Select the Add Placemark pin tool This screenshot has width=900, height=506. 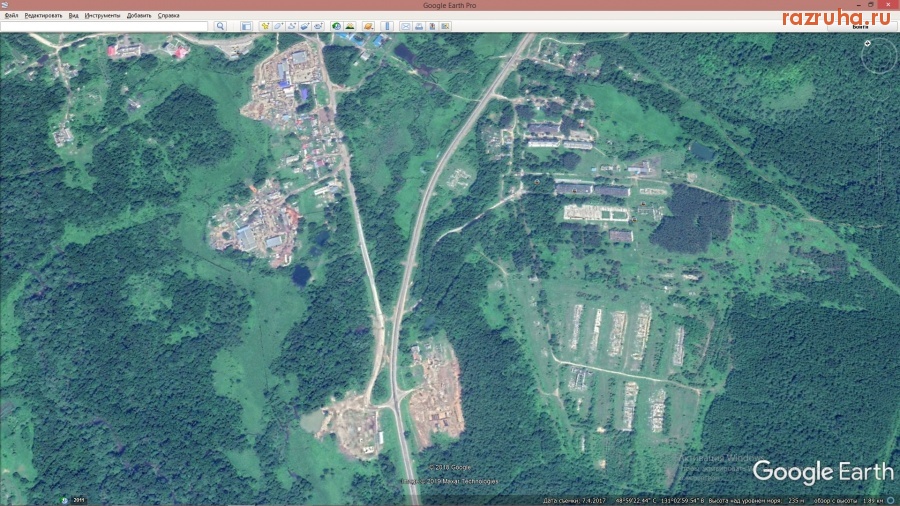pyautogui.click(x=264, y=26)
